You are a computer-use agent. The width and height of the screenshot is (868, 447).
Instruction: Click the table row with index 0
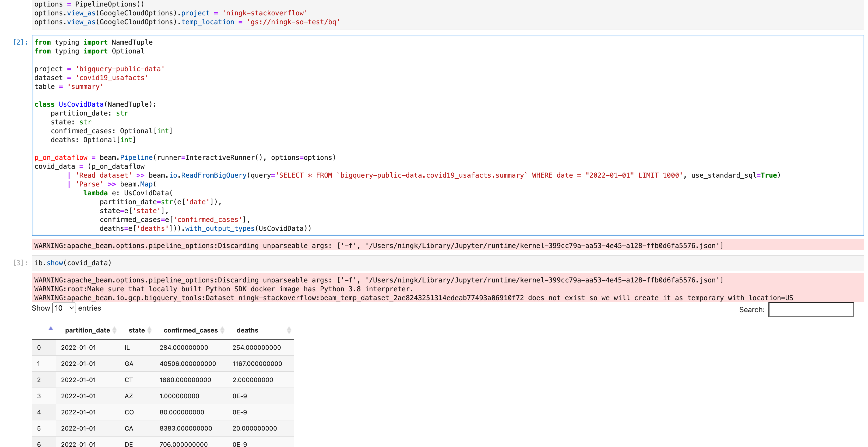[163, 348]
